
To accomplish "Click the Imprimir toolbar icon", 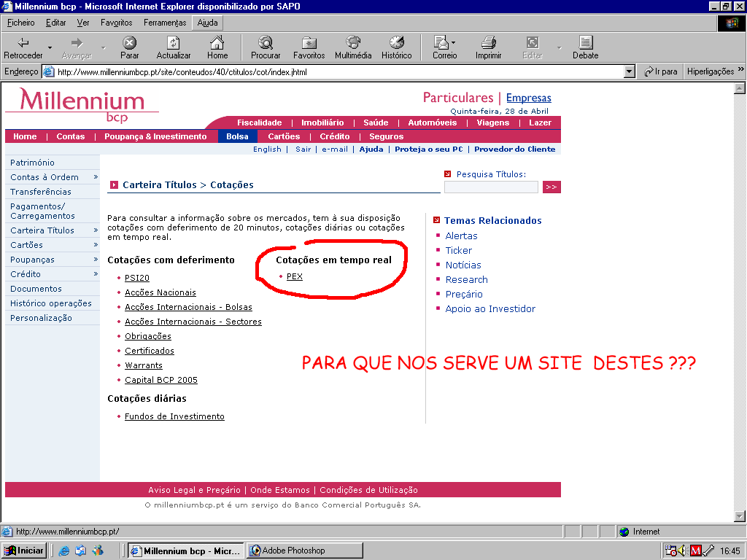I will 488,47.
